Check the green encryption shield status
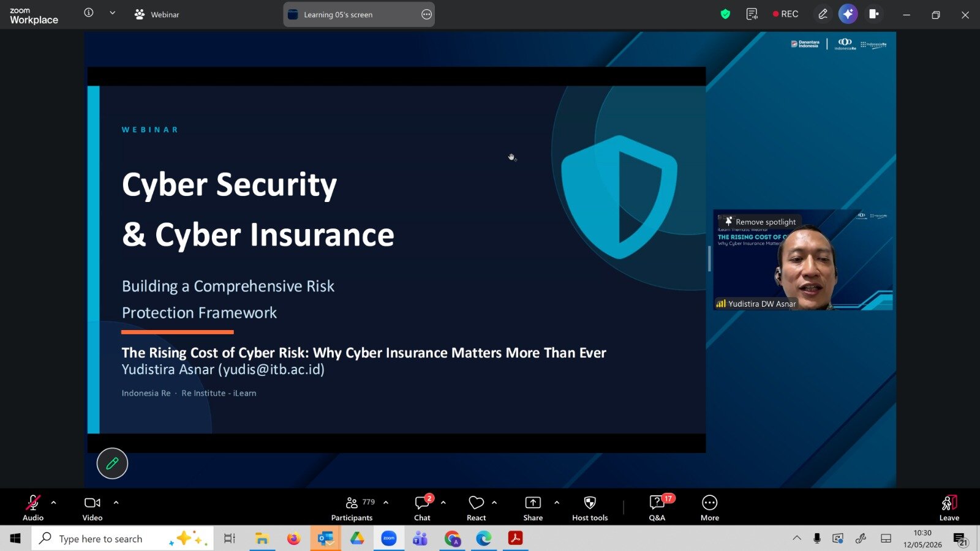 coord(725,14)
